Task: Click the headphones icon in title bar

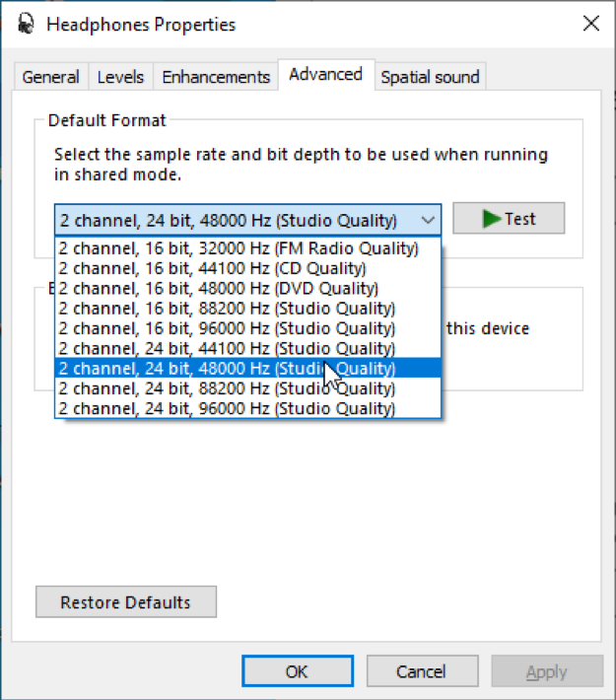Action: [27, 24]
